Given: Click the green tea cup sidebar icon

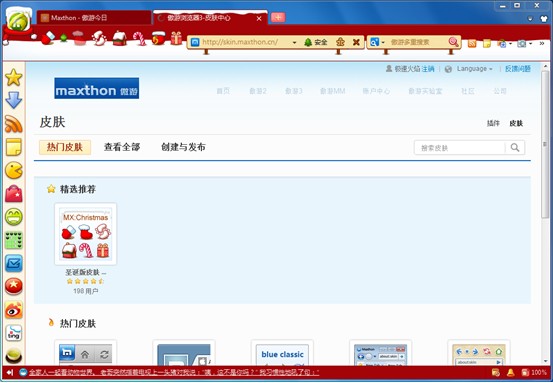Looking at the screenshot, I should point(14,356).
